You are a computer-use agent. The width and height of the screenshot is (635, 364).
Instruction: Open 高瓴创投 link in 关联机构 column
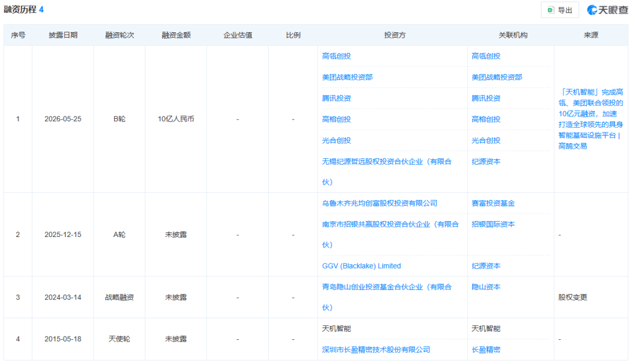click(486, 56)
